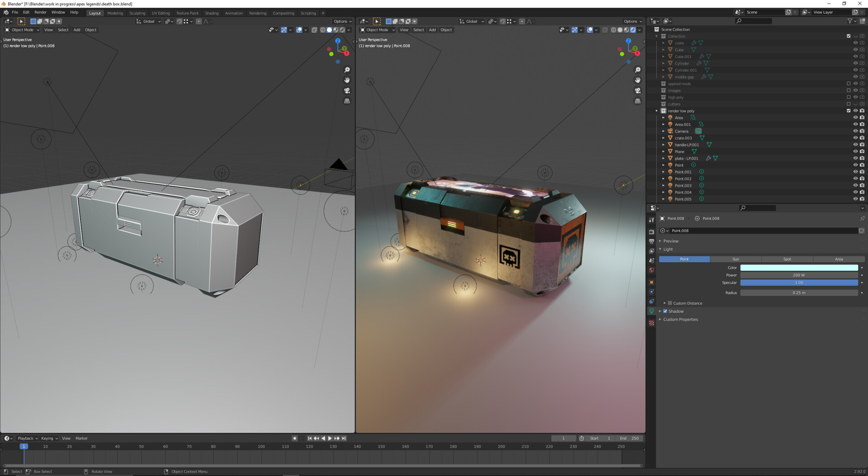
Task: Switch to the Sculpting workspace tab
Action: click(137, 13)
